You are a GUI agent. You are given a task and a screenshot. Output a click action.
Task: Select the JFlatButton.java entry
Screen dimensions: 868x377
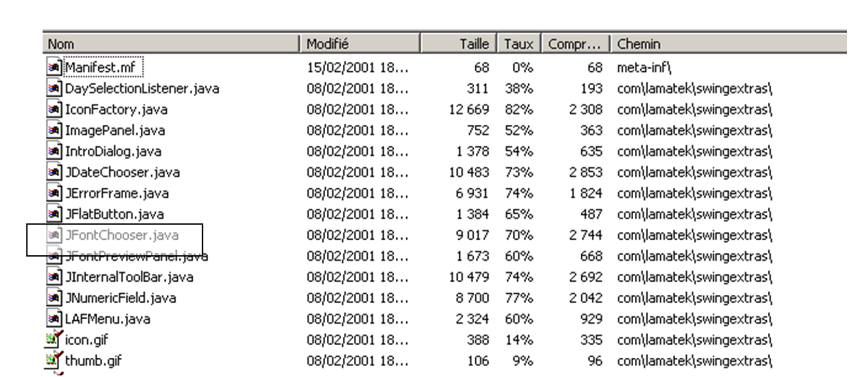click(114, 214)
